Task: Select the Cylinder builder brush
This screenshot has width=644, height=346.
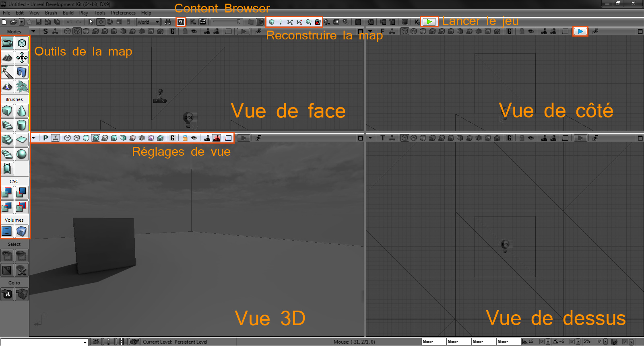Action: click(x=22, y=125)
